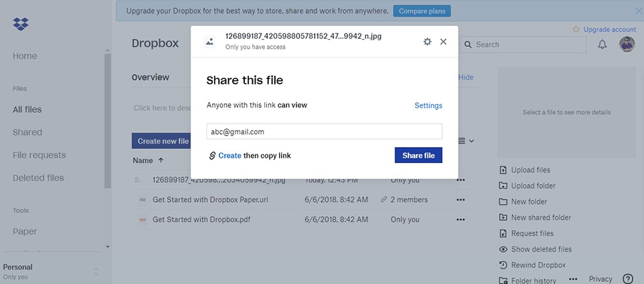Click the New shared folder icon
Viewport: 644px width, 284px height.
click(503, 218)
